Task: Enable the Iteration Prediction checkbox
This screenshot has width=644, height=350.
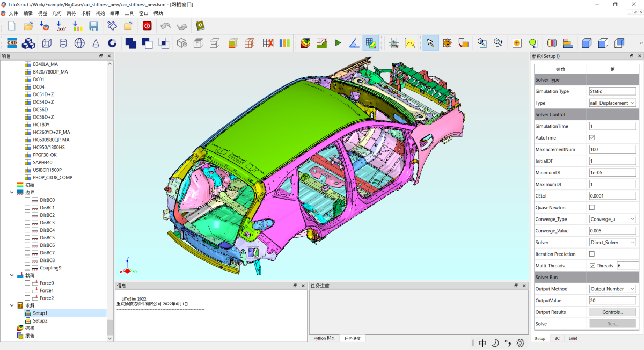Action: coord(592,254)
